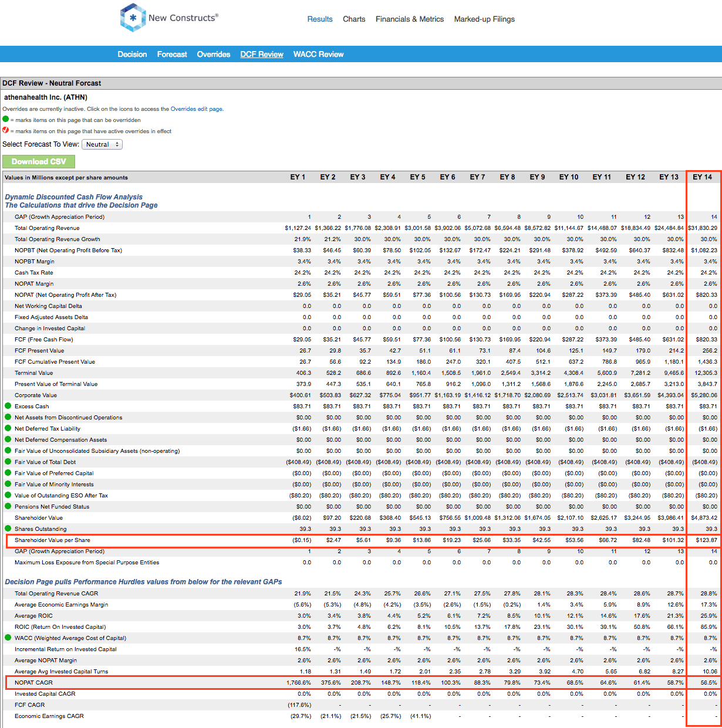Click override icon for Fair Value of Preferred Capital
Image resolution: width=722 pixels, height=728 pixels.
point(8,473)
